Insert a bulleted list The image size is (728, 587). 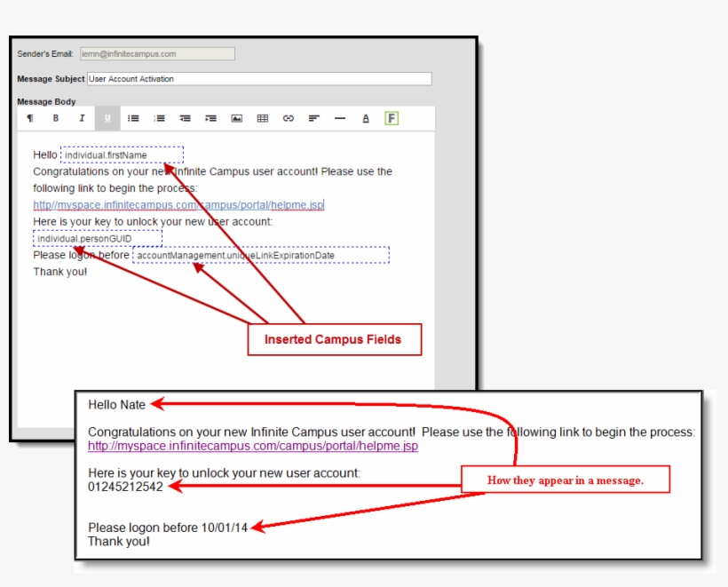coord(133,118)
